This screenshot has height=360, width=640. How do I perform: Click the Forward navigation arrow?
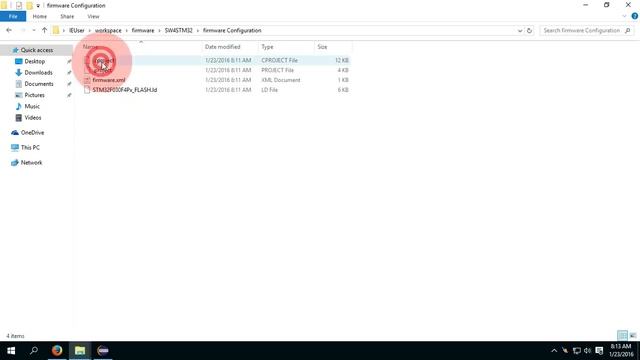coord(23,30)
